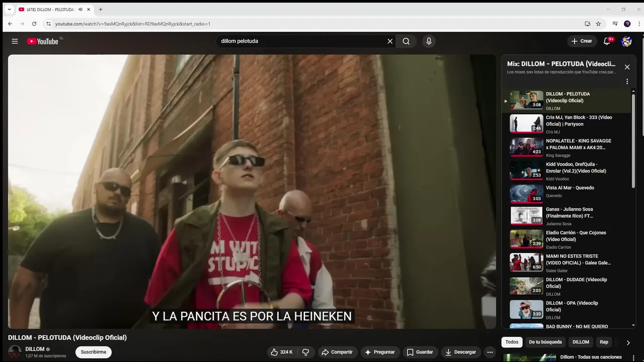Share the video via Compartir
644x362 pixels.
(x=337, y=352)
